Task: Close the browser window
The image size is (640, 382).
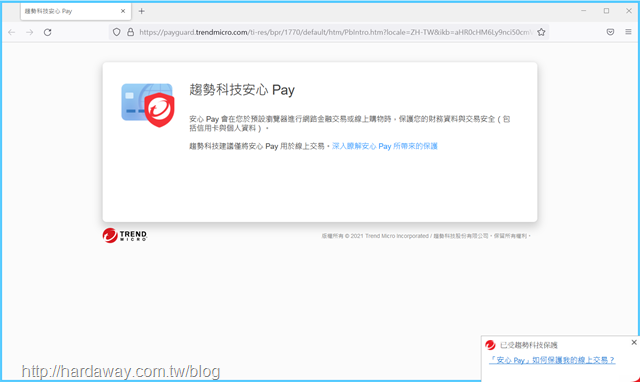Action: 629,11
